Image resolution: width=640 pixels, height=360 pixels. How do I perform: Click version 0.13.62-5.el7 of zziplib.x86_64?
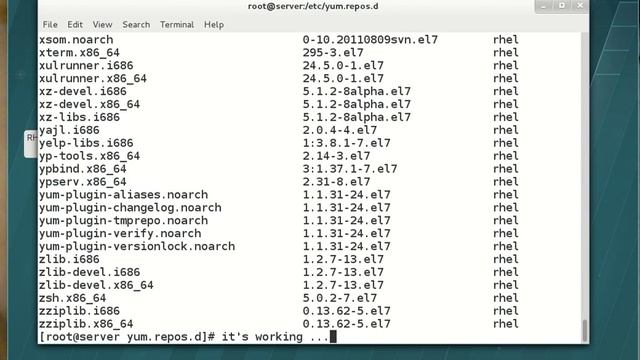[347, 324]
